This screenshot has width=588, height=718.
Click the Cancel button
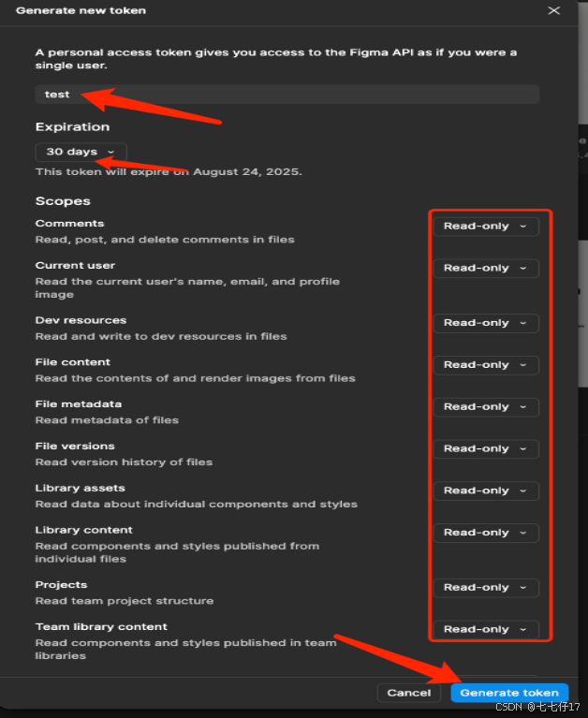coord(409,693)
